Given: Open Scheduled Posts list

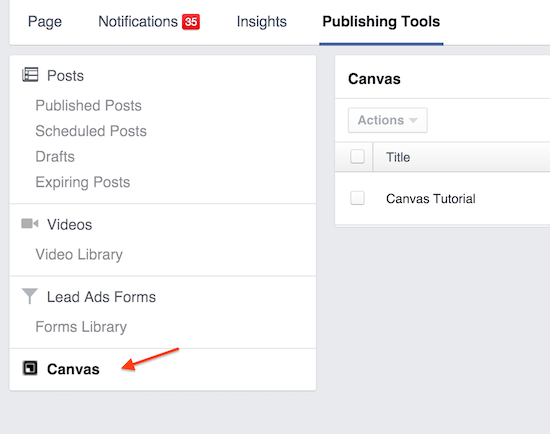Looking at the screenshot, I should (91, 131).
